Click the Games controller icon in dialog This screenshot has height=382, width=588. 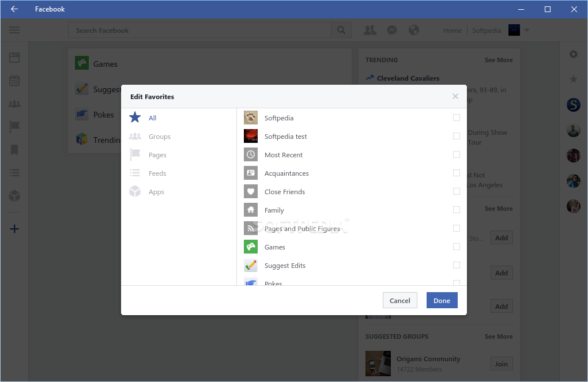251,247
